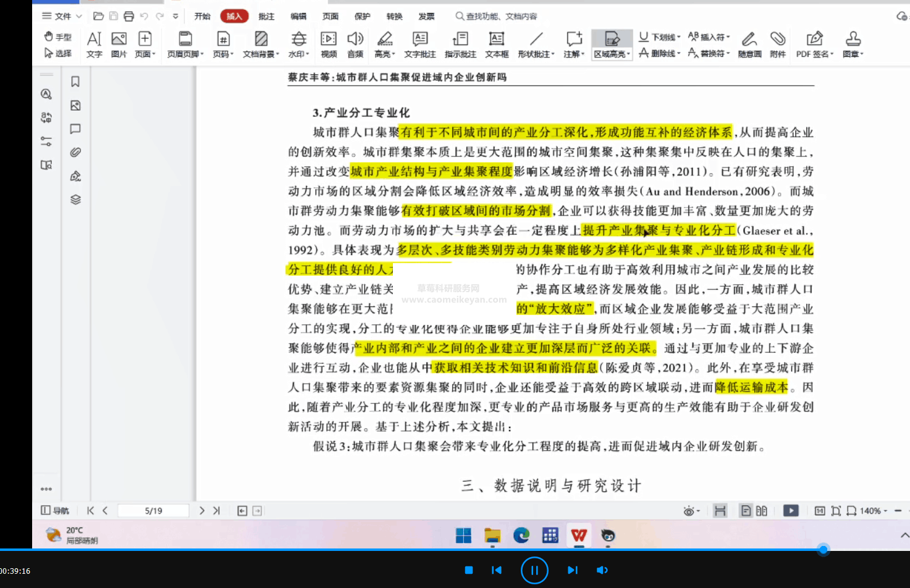Click the translate icon in left strip

click(46, 117)
